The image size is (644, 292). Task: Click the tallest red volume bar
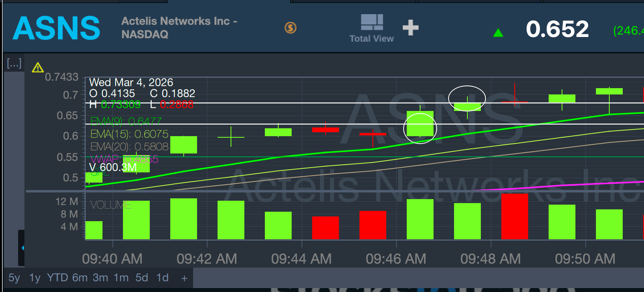[x=514, y=216]
